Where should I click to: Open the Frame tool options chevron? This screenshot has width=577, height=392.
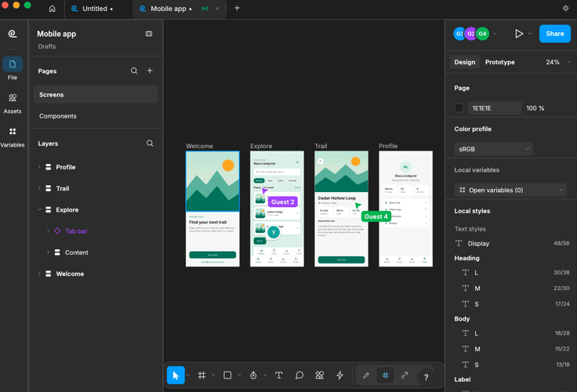pyautogui.click(x=213, y=376)
